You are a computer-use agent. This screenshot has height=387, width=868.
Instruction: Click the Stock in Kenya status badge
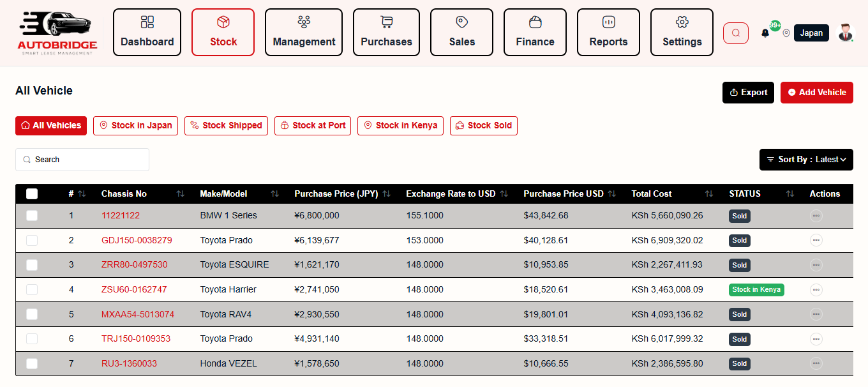coord(756,290)
